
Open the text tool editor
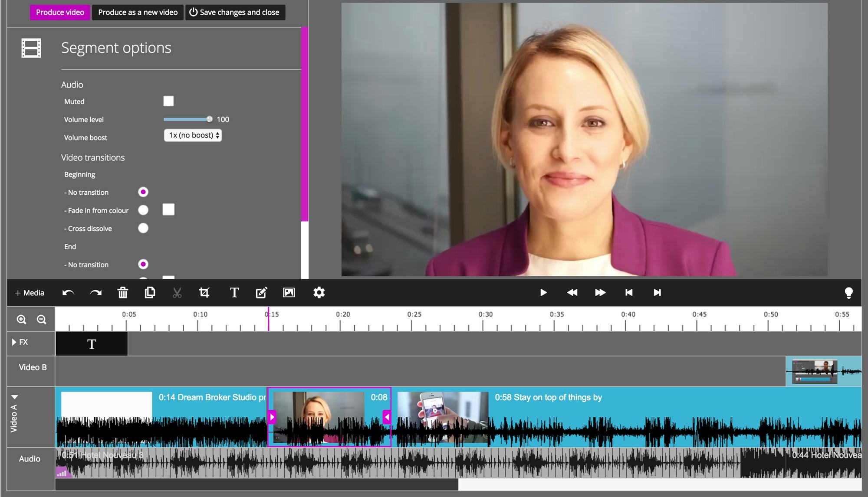(x=233, y=292)
